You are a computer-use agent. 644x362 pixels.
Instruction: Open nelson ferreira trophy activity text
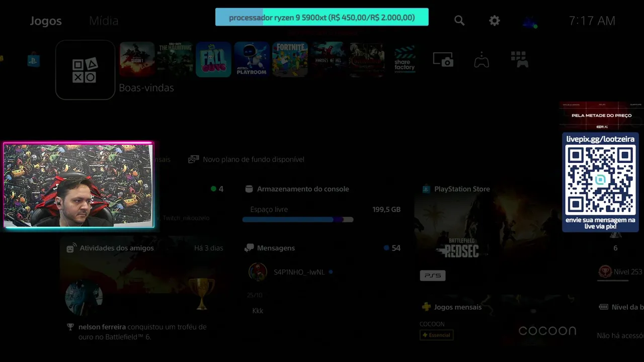coord(142,332)
